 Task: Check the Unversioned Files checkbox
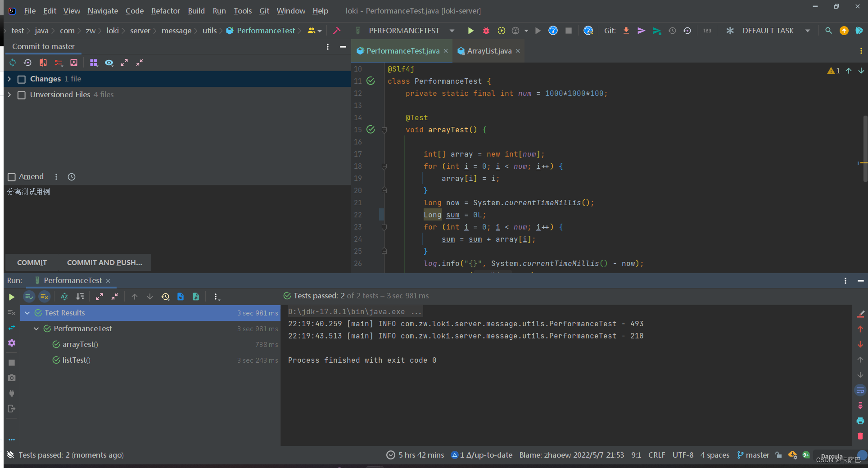[x=21, y=95]
